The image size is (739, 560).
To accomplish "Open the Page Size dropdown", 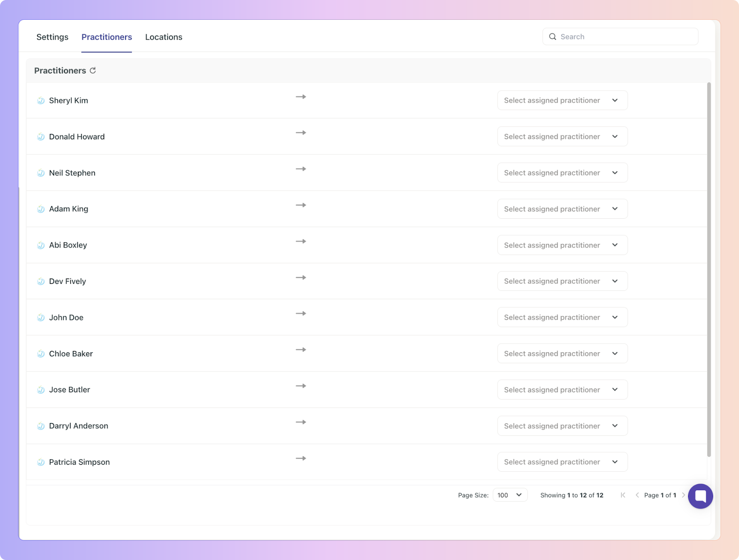I will click(510, 495).
